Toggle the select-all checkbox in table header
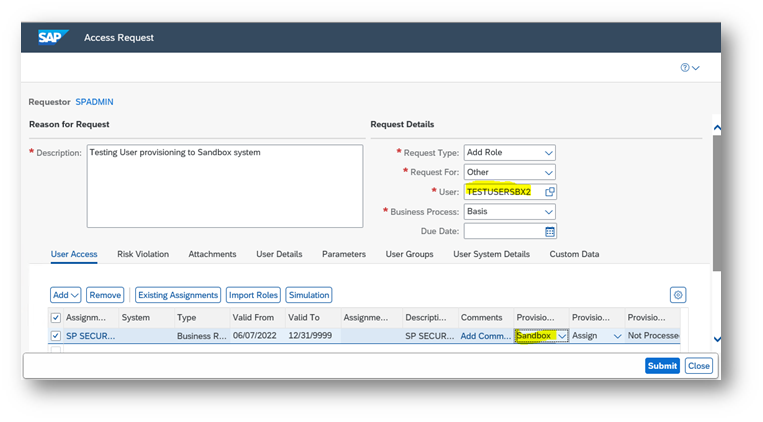The width and height of the screenshot is (763, 422). coord(56,318)
